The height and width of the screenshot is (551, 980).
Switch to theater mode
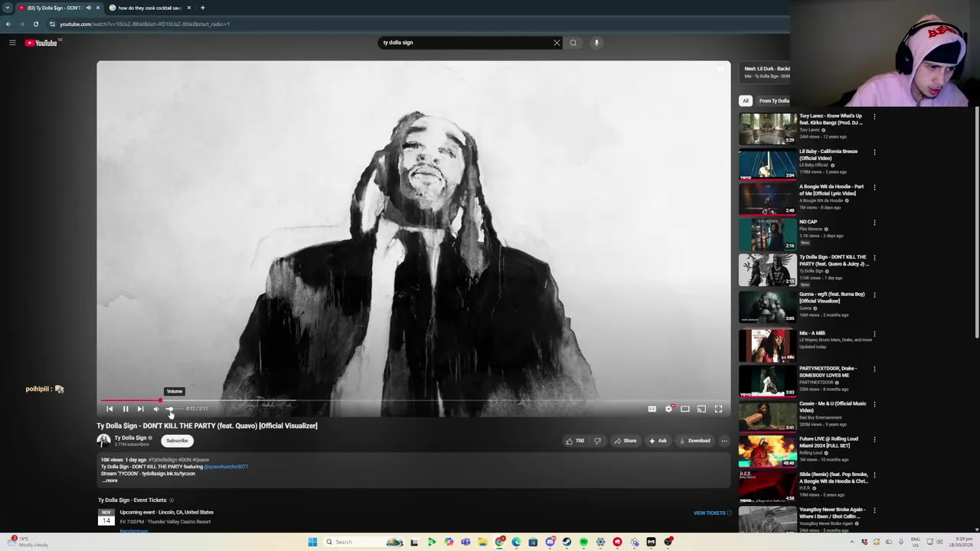click(x=685, y=409)
